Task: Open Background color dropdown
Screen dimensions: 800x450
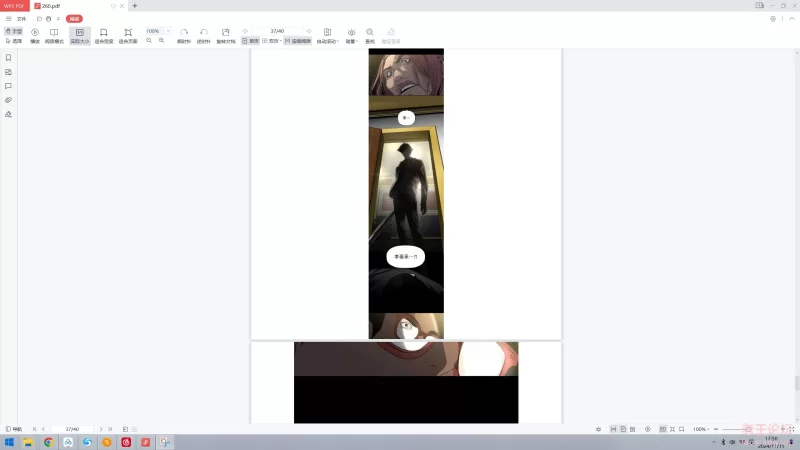Action: 352,36
